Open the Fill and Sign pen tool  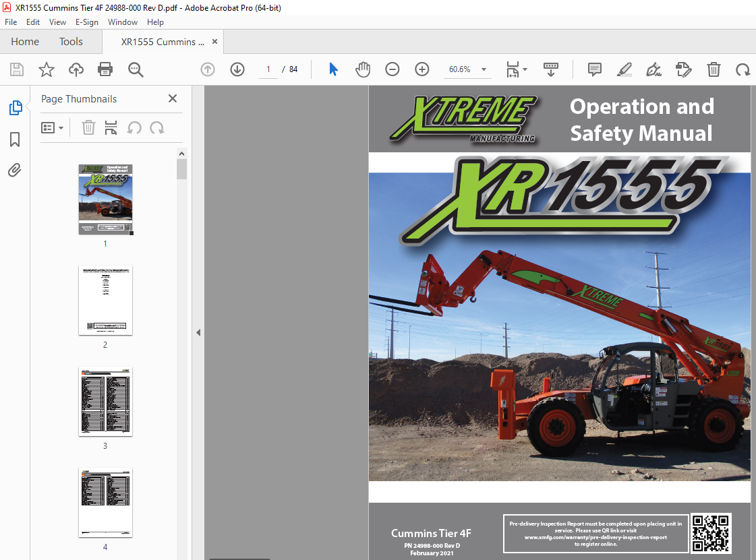[653, 69]
